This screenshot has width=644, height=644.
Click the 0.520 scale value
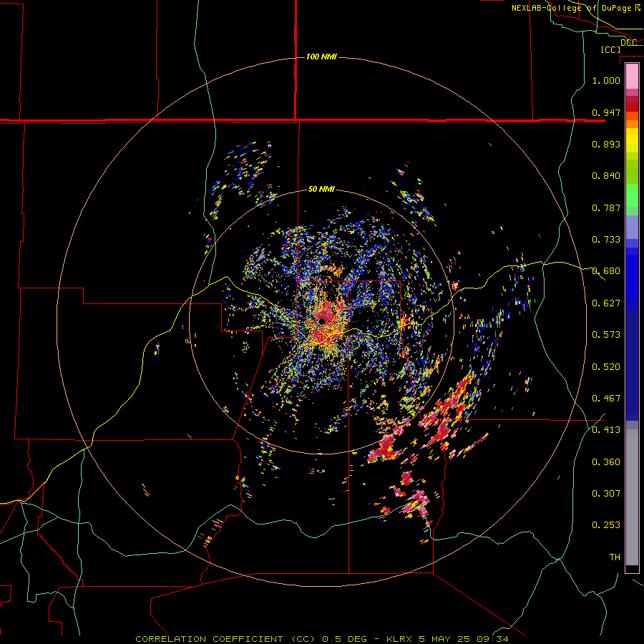[606, 367]
